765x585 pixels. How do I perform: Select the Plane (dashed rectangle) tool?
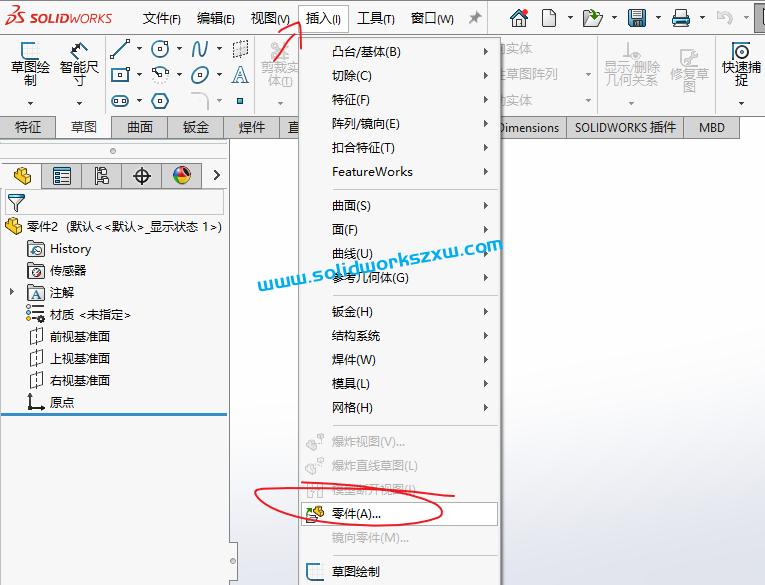point(240,49)
